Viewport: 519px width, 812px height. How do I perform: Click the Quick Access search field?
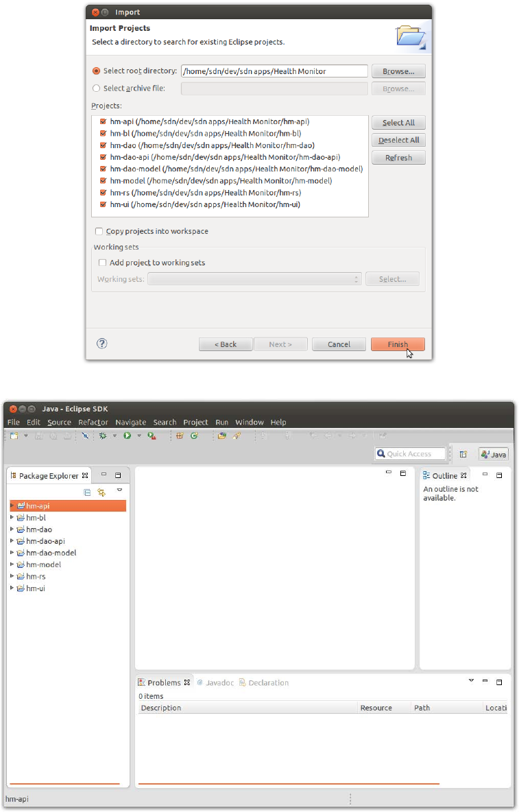tap(411, 453)
